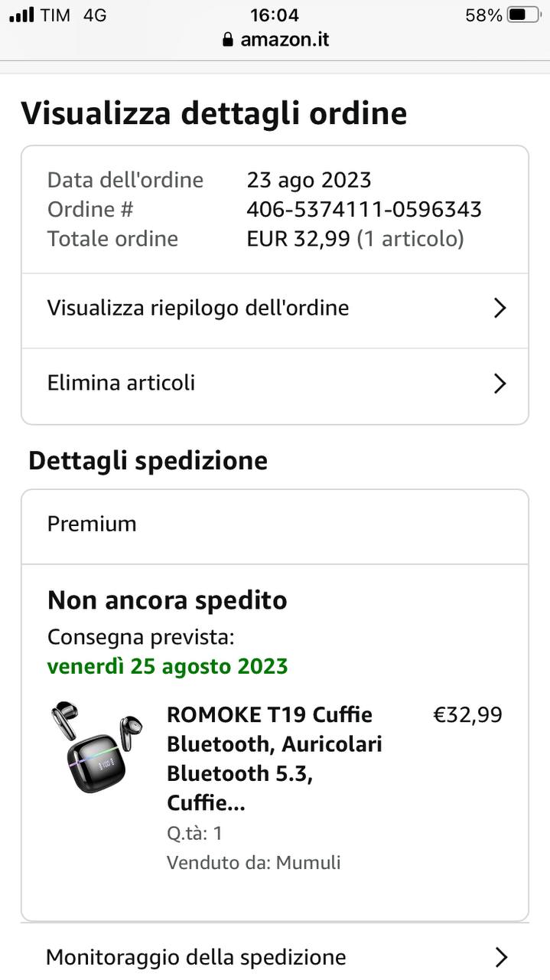
Task: Tap the 16:04 clock in status bar
Action: [275, 15]
